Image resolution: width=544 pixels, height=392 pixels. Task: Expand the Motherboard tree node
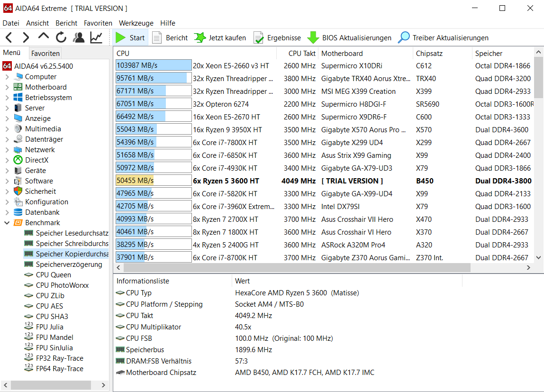7,87
